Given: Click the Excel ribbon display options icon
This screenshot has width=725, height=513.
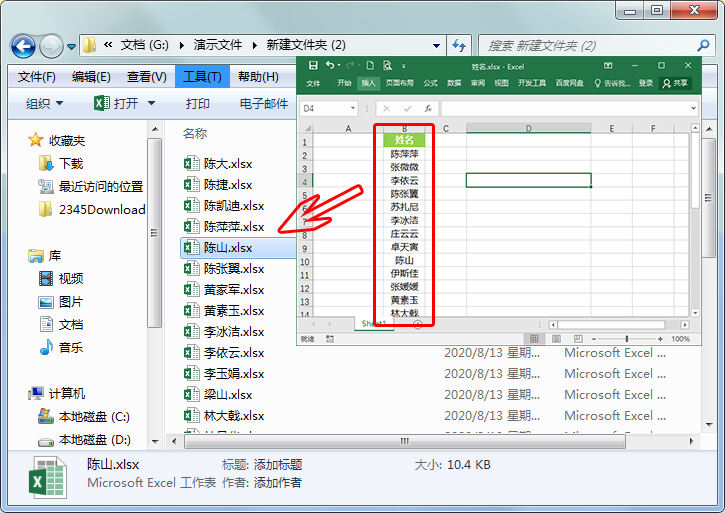Looking at the screenshot, I should tap(608, 66).
